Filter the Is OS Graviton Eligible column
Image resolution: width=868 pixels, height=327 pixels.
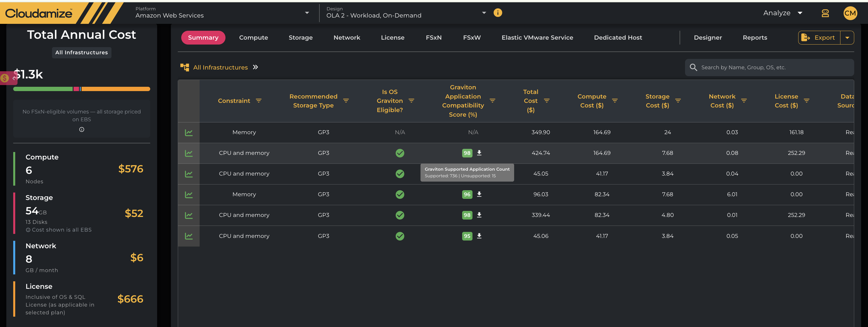(x=411, y=101)
